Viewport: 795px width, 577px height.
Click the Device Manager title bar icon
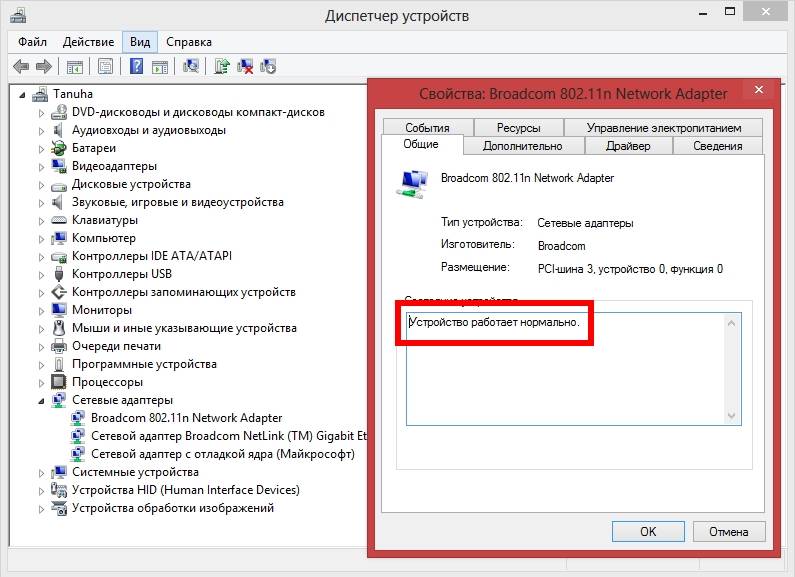[17, 15]
